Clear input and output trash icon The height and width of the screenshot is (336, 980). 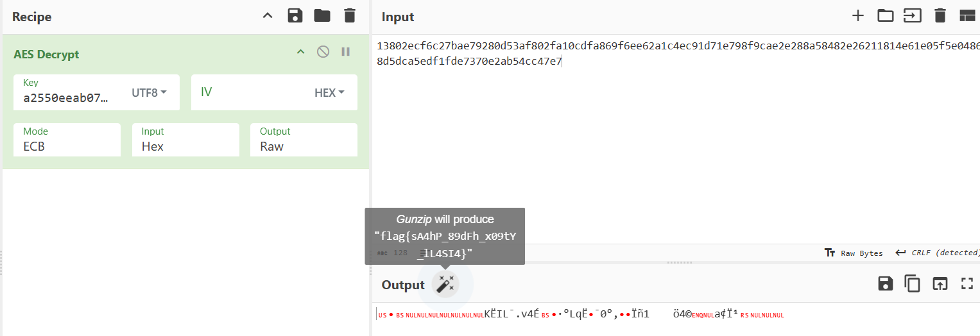coord(940,16)
